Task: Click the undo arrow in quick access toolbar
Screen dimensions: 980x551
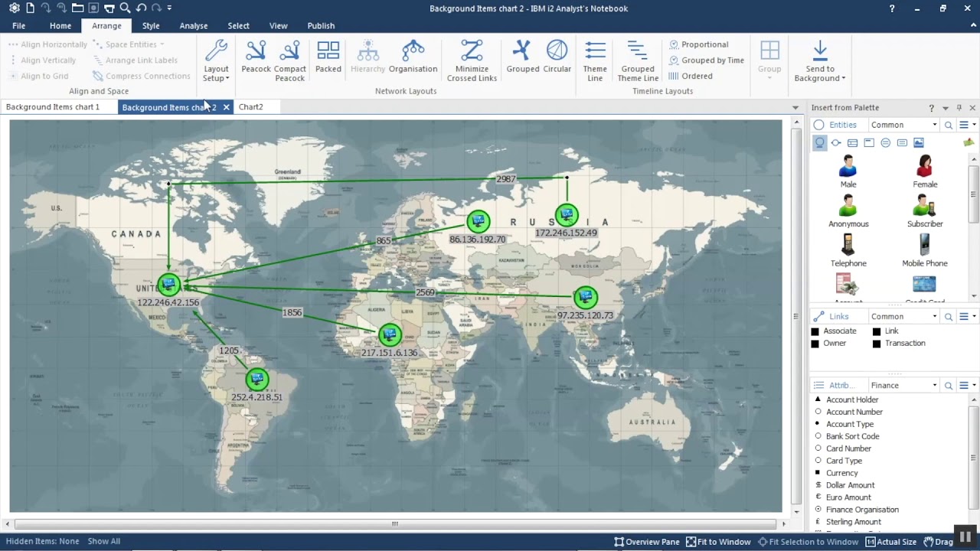Action: click(141, 8)
